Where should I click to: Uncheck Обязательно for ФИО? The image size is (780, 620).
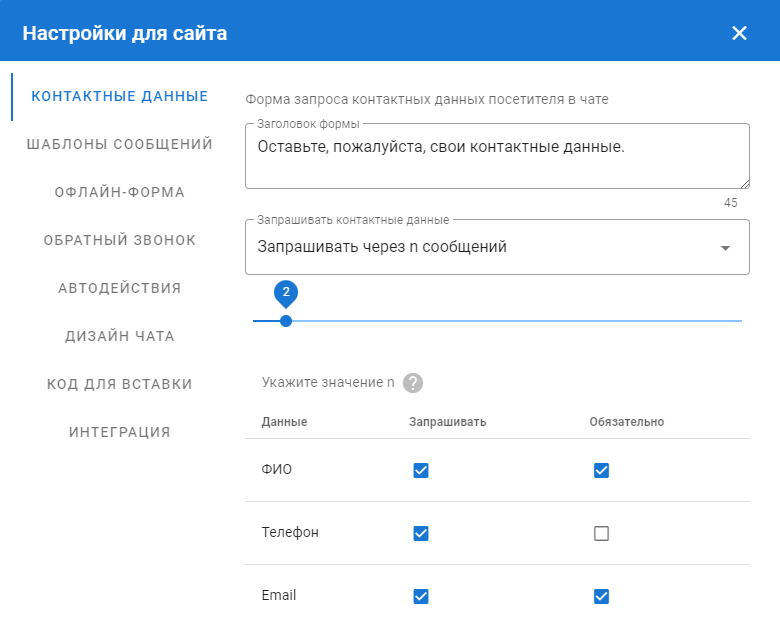601,471
